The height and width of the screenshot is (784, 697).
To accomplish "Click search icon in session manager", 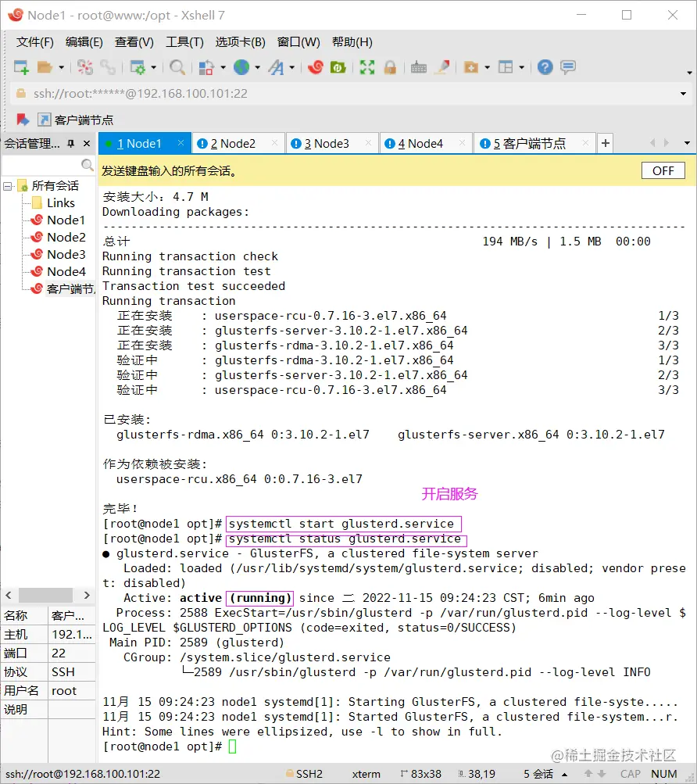I will 87,164.
